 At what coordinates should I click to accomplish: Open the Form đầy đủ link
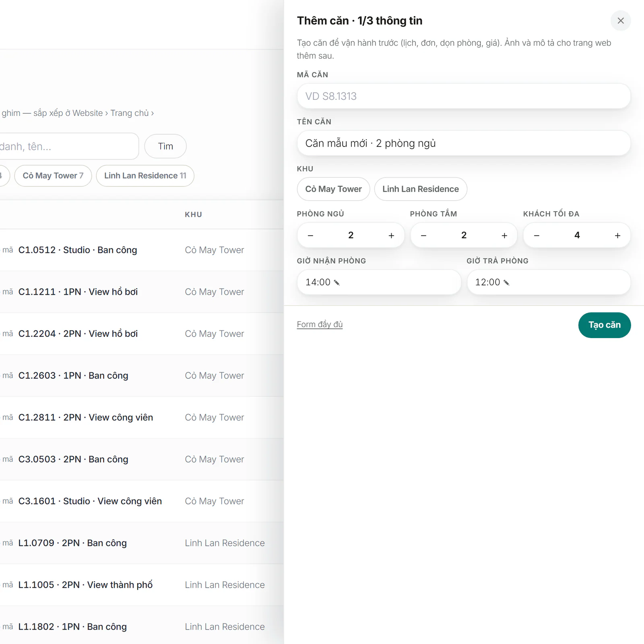tap(320, 324)
